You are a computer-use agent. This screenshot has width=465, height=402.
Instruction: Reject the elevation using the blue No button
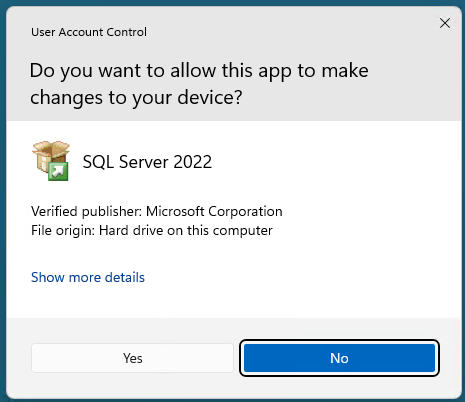339,358
